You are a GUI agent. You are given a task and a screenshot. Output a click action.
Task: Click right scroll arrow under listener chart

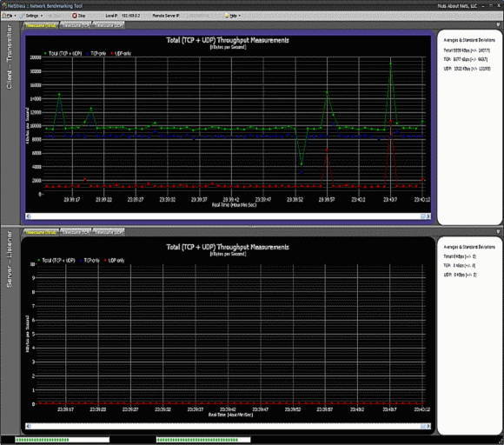tap(428, 426)
